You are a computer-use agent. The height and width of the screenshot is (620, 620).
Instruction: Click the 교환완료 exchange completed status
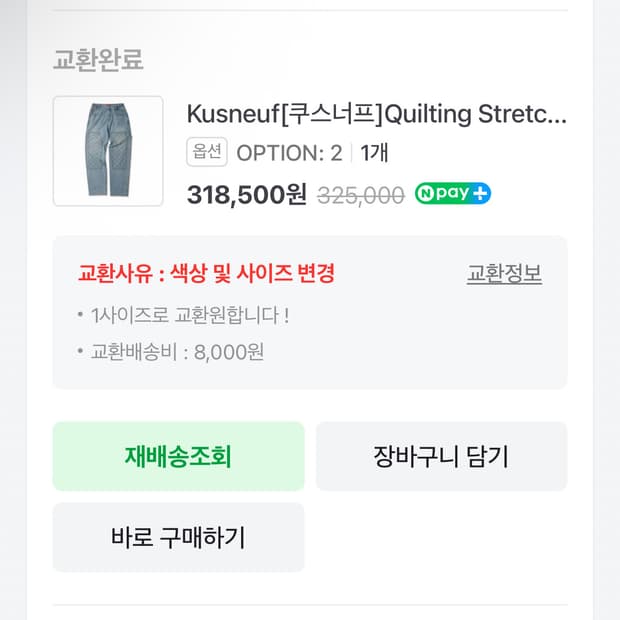[98, 59]
